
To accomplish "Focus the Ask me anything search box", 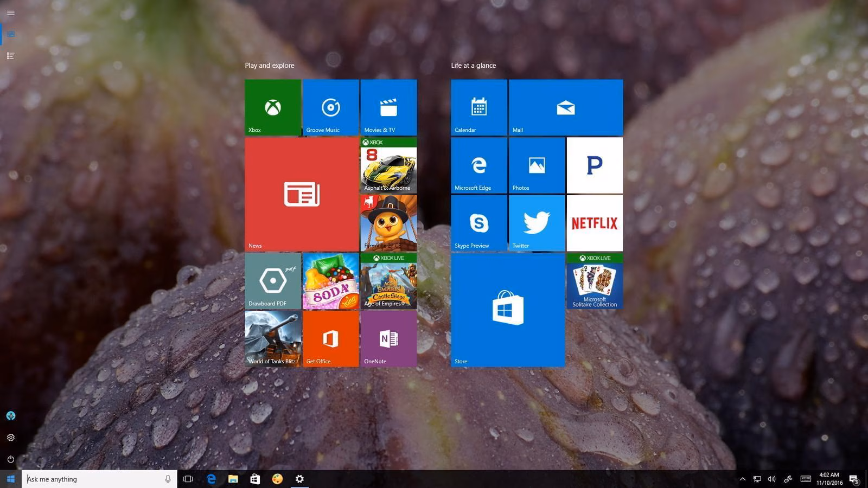I will click(99, 479).
